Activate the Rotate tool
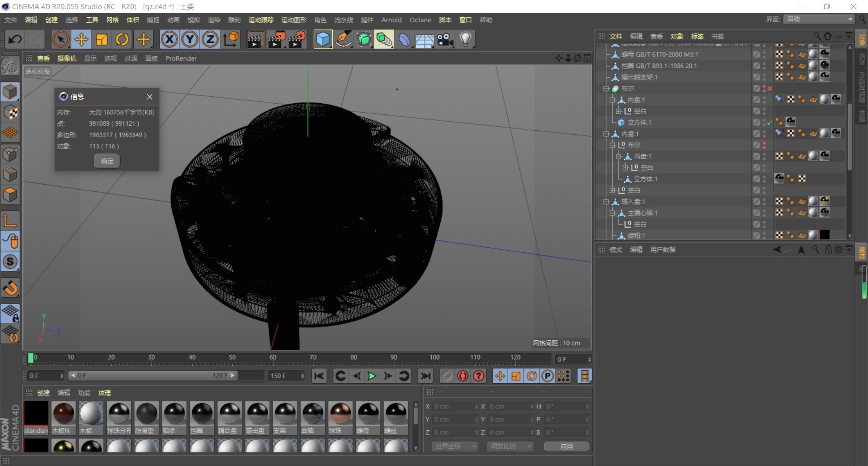Viewport: 868px width, 466px height. (122, 39)
